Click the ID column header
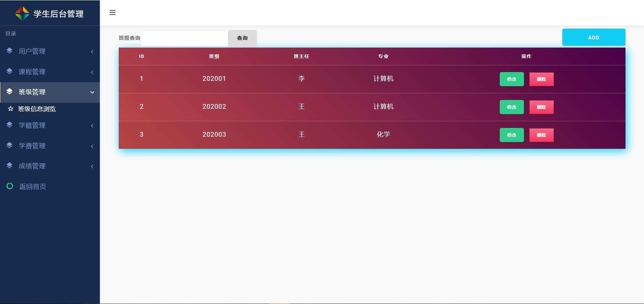This screenshot has height=304, width=644. [142, 56]
